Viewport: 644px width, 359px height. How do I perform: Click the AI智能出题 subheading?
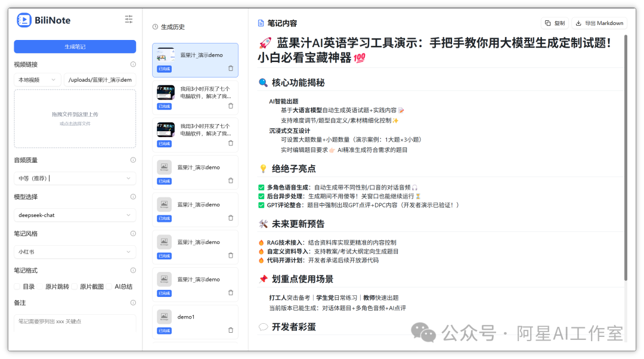(x=283, y=101)
